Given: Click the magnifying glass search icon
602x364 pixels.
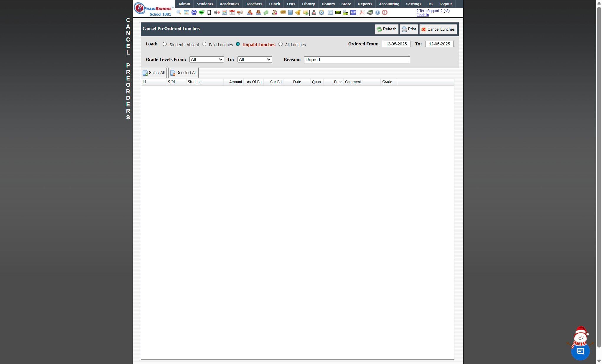Looking at the screenshot, I should (179, 12).
